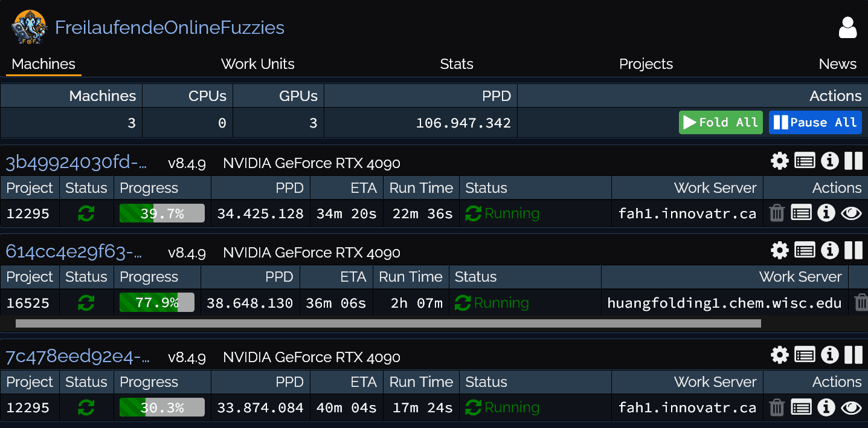Pause machine 7c478eed92e4
This screenshot has height=428, width=868.
coord(854,355)
